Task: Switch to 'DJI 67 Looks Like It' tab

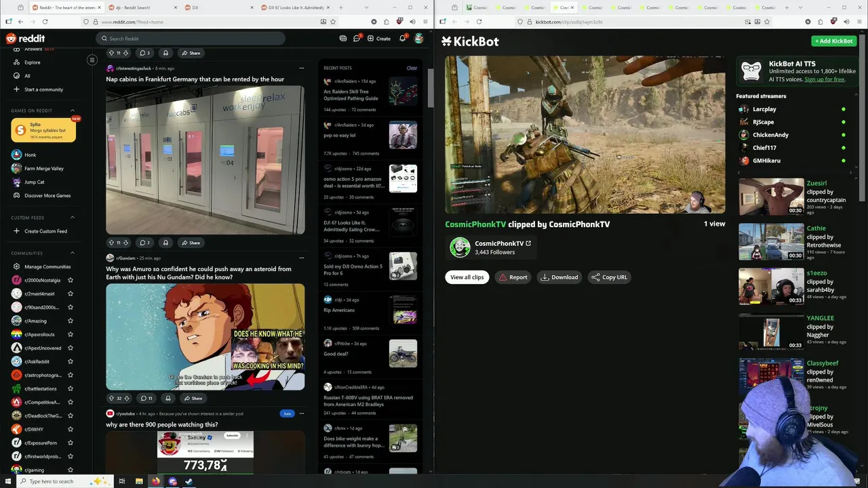Action: pos(295,7)
